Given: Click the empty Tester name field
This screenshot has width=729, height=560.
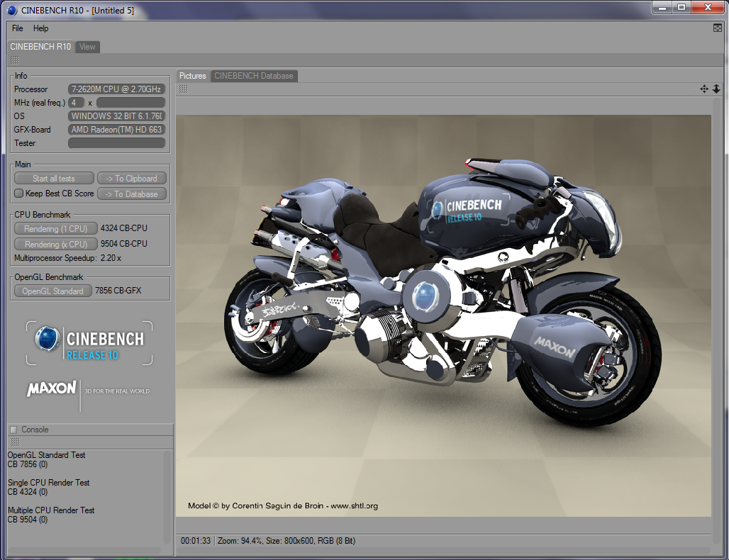Looking at the screenshot, I should [116, 143].
